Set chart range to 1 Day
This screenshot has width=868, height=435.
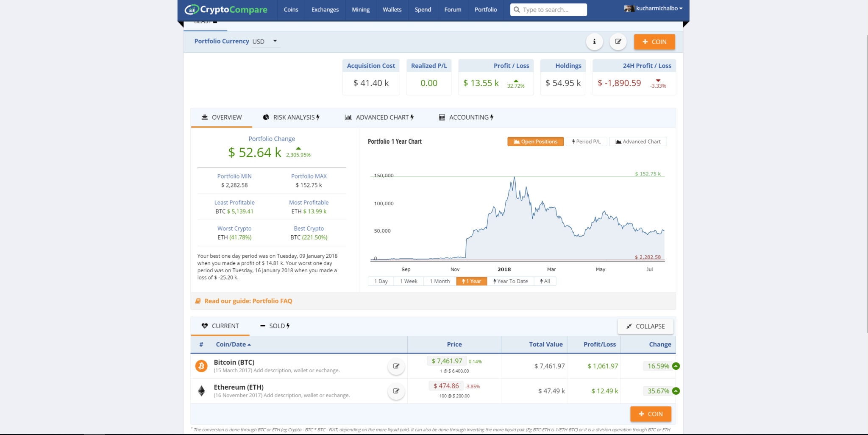pyautogui.click(x=381, y=281)
